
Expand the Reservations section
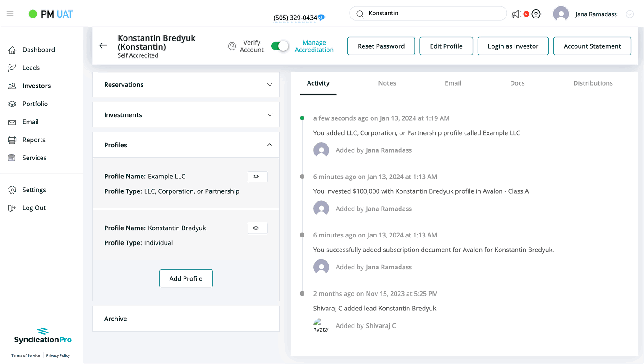point(269,85)
